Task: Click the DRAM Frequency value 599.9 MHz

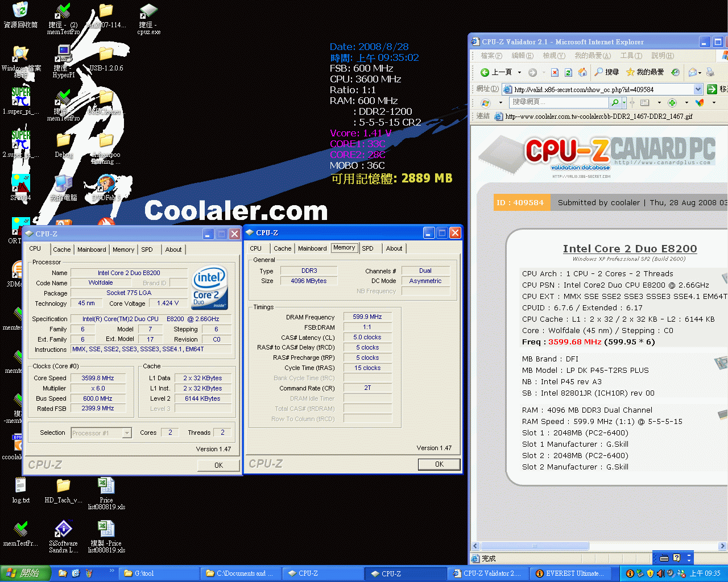Action: [367, 317]
